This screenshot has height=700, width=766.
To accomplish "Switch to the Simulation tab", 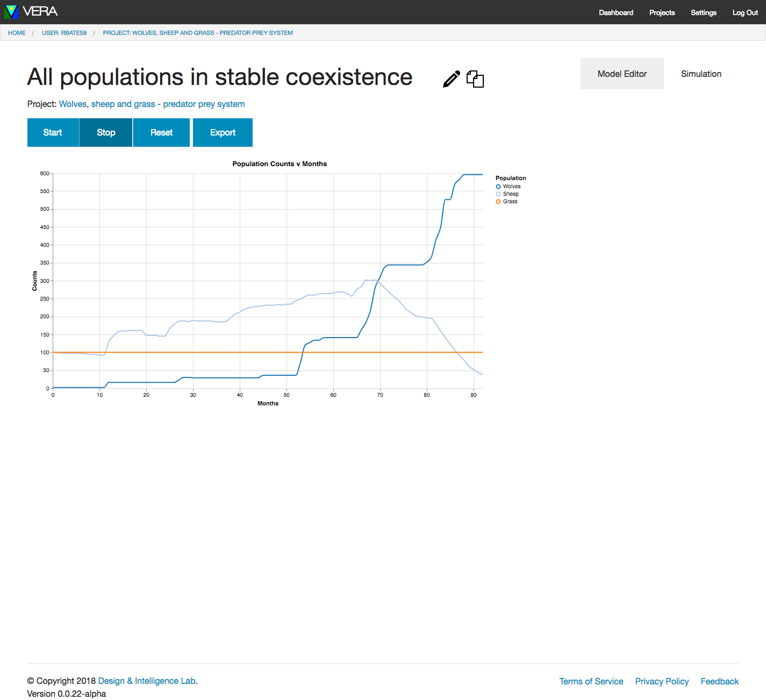I will (701, 74).
